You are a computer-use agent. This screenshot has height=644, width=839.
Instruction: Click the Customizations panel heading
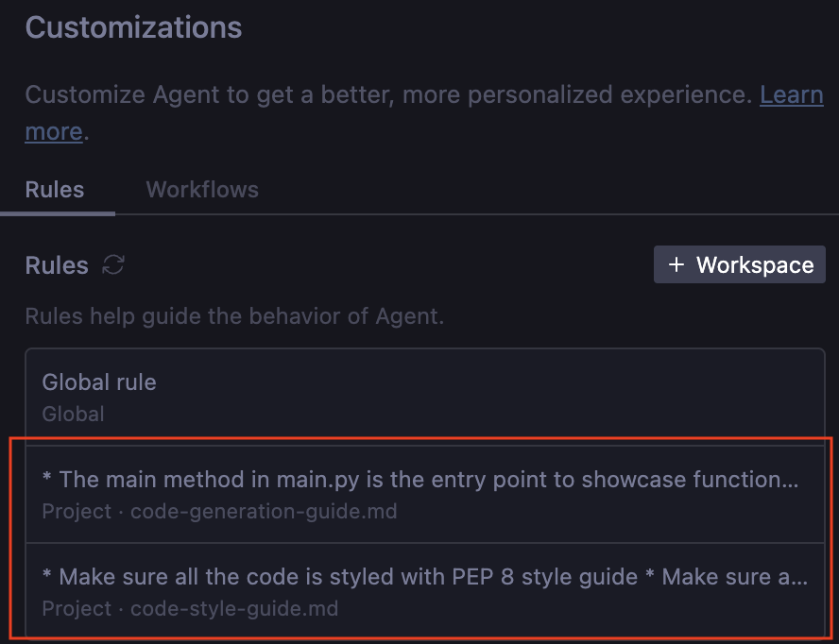(133, 27)
